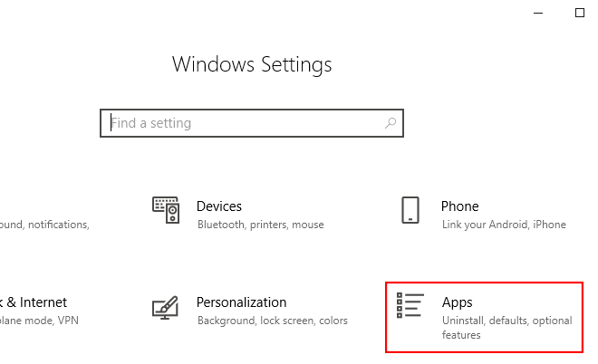Open the Apps category title
Viewport: 598px width, 364px height.
coord(458,302)
